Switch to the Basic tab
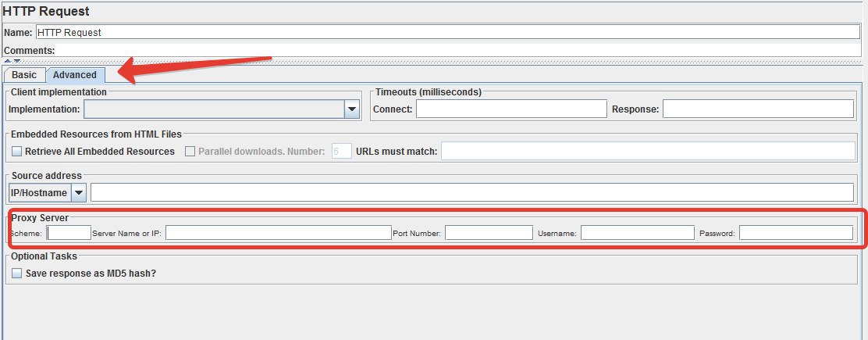 coord(24,75)
